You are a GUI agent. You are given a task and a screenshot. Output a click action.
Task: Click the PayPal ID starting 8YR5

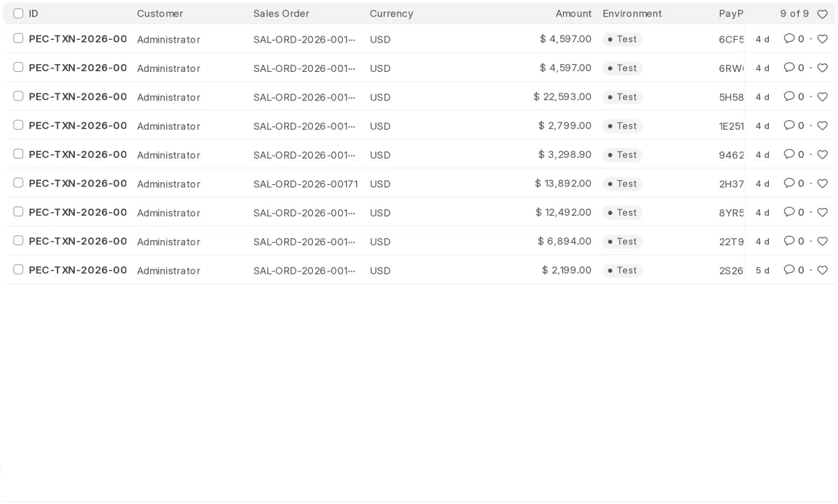click(731, 213)
